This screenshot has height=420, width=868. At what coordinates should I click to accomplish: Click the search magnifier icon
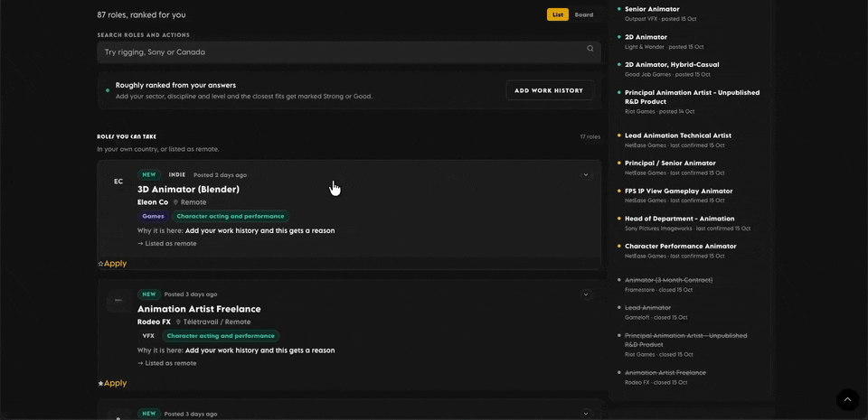pos(590,49)
